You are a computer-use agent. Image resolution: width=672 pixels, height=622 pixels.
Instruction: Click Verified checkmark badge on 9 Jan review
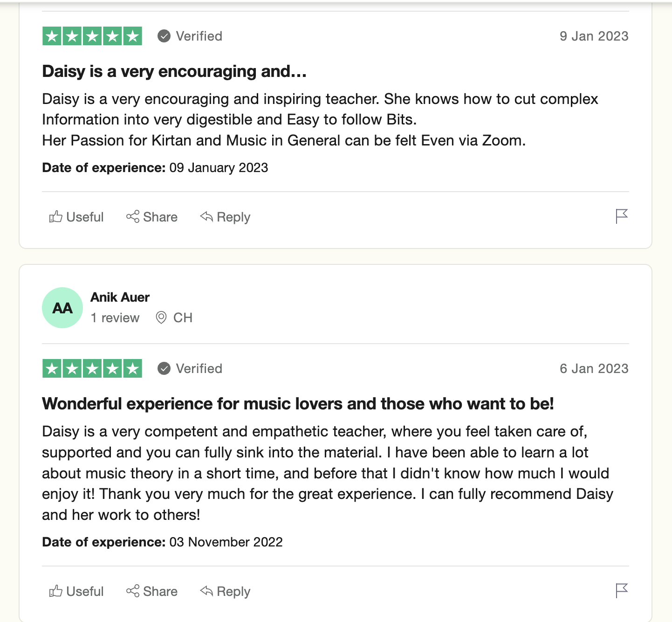164,36
